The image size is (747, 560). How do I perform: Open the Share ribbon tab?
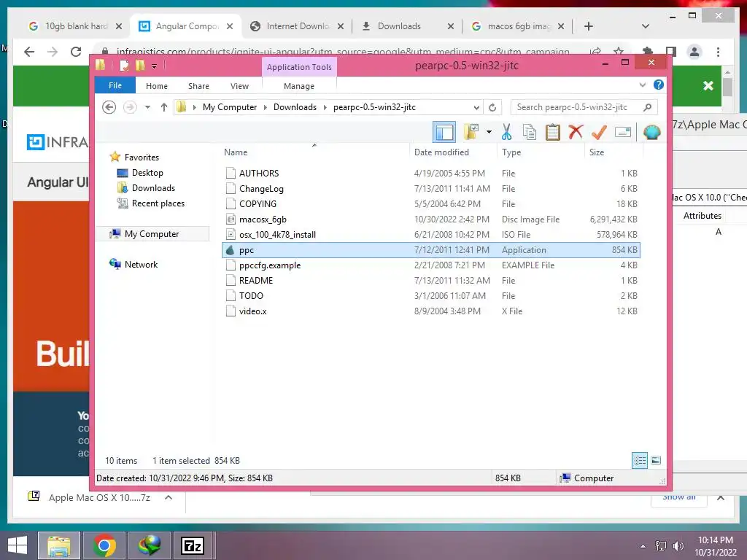coord(198,86)
